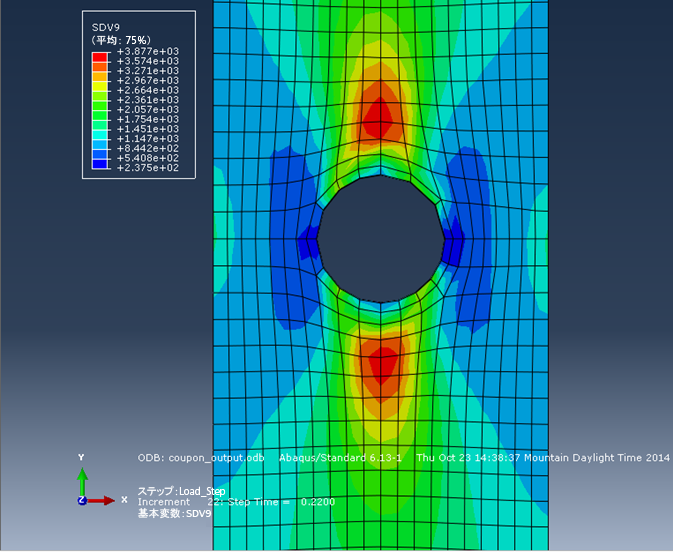Click the red legend color swatch
This screenshot has width=673, height=552.
[x=100, y=57]
